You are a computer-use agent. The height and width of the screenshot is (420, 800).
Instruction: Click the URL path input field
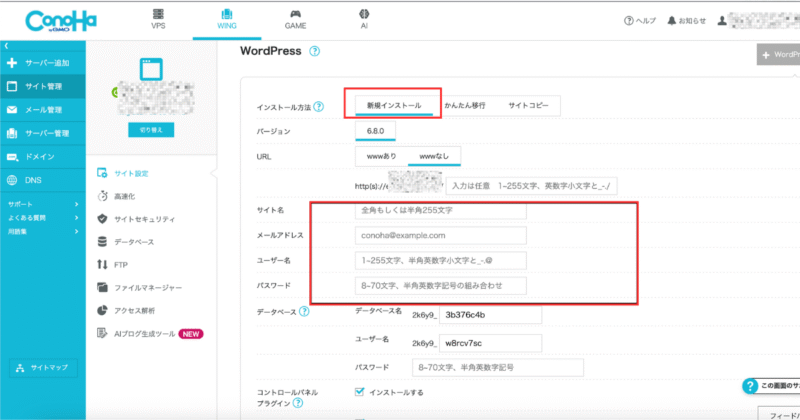[x=531, y=186]
